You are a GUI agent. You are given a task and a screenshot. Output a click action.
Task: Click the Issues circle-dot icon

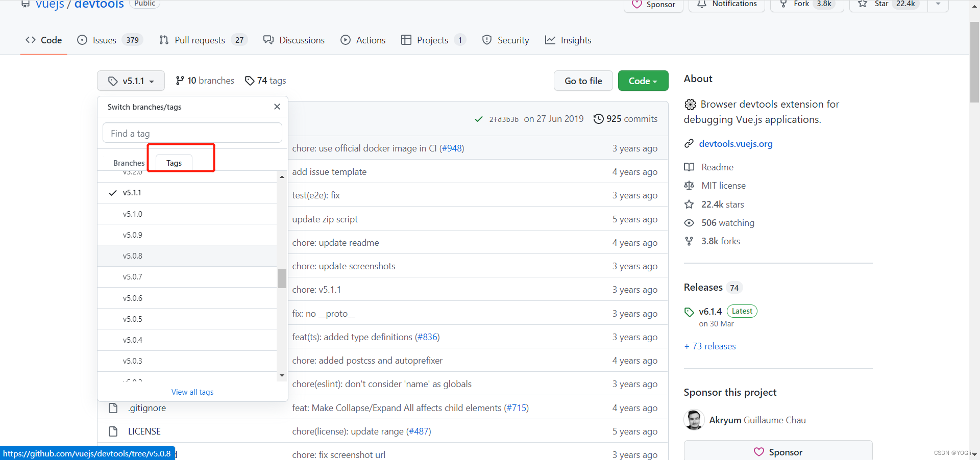click(82, 40)
